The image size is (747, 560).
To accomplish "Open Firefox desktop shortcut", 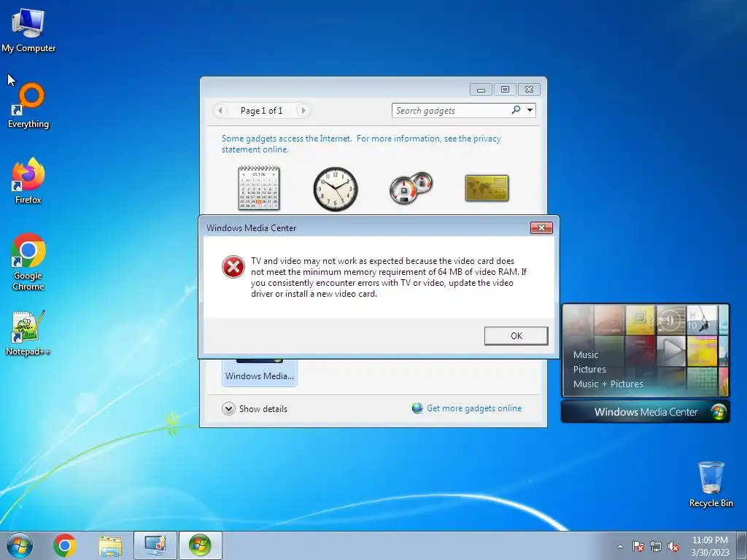I will point(28,181).
